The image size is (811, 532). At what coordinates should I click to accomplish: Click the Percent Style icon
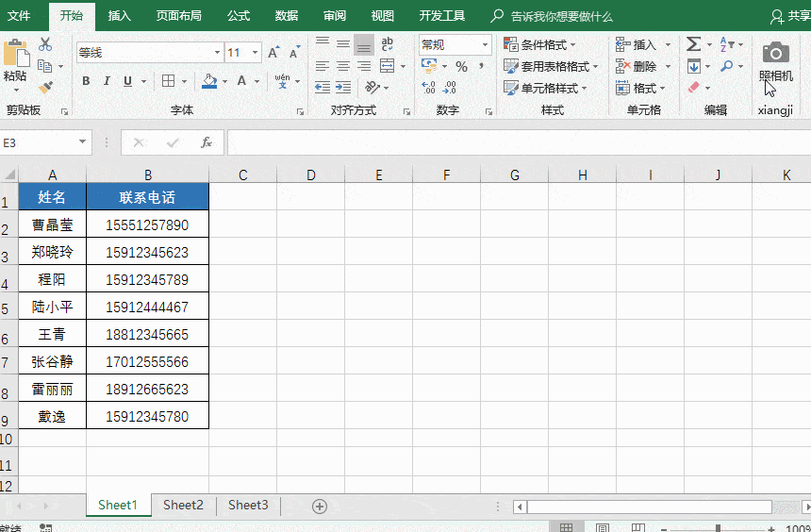pyautogui.click(x=461, y=67)
